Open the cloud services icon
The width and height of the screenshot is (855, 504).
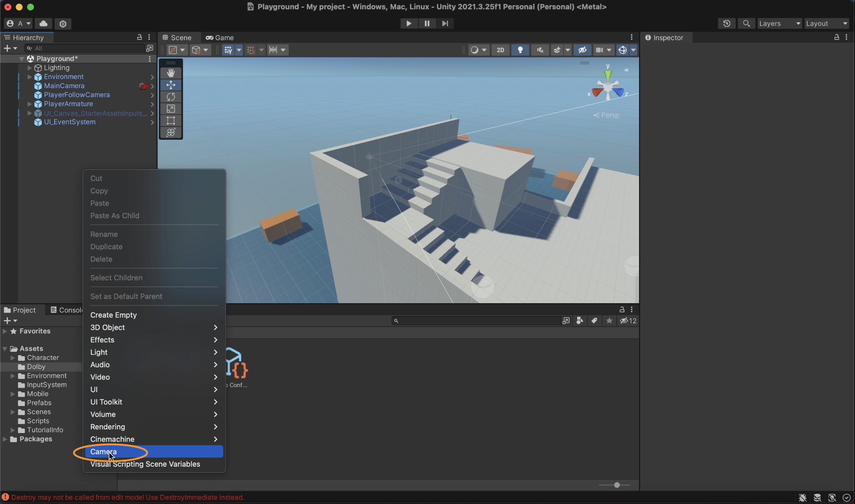click(44, 23)
